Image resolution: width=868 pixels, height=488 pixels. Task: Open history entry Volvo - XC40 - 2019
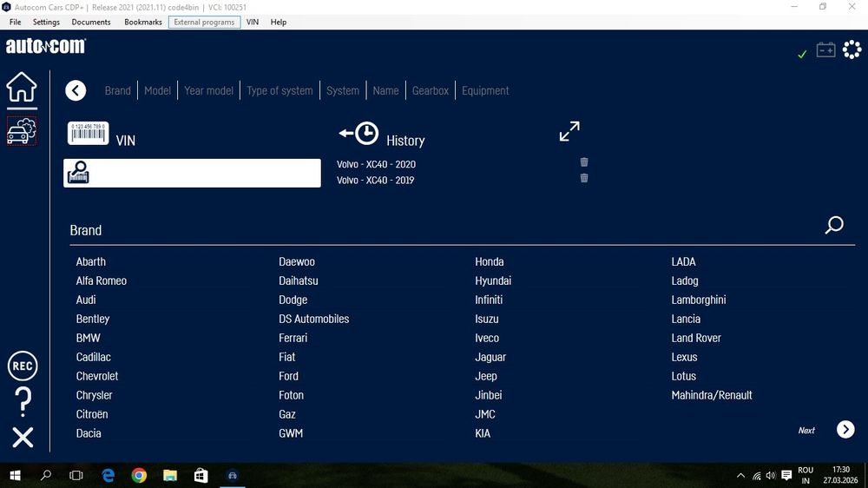(375, 180)
